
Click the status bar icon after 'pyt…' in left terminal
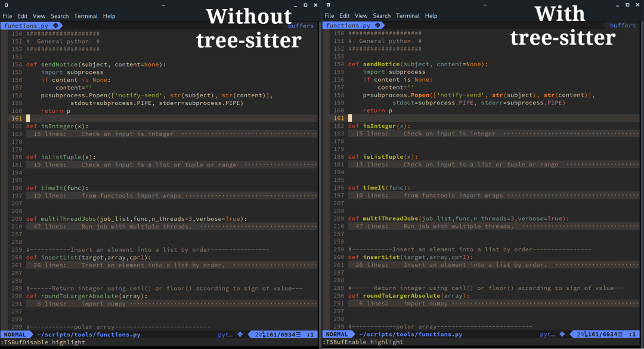point(240,334)
